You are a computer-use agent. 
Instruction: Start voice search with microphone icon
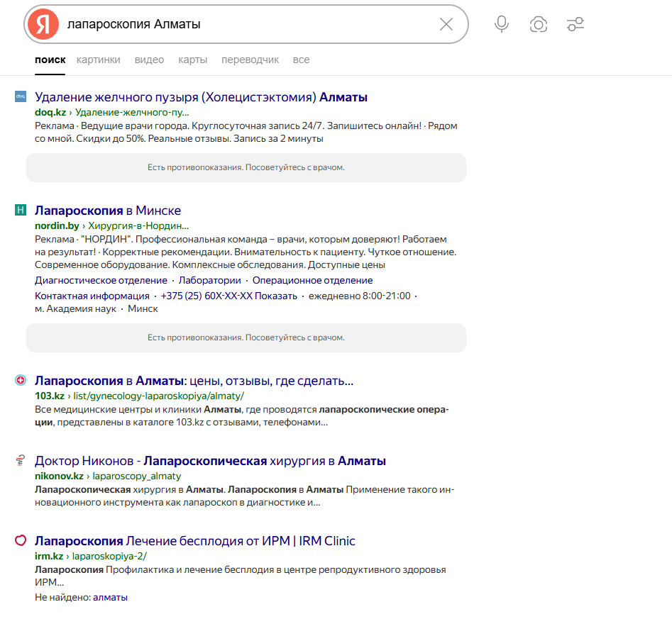tap(502, 24)
